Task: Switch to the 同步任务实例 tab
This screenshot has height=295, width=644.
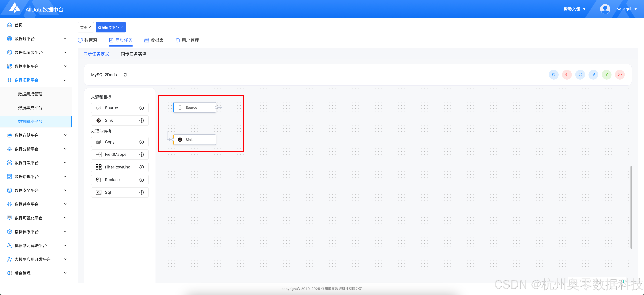Action: [x=134, y=54]
